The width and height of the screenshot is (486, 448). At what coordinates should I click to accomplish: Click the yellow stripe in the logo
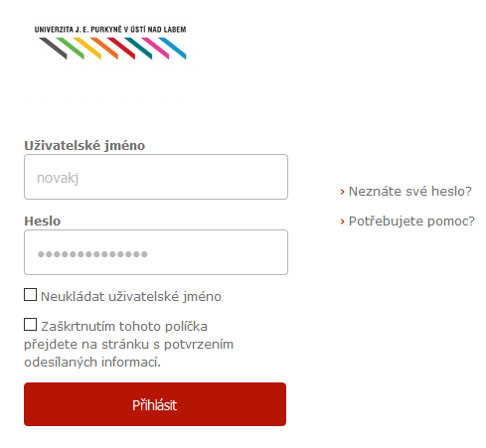coord(87,48)
